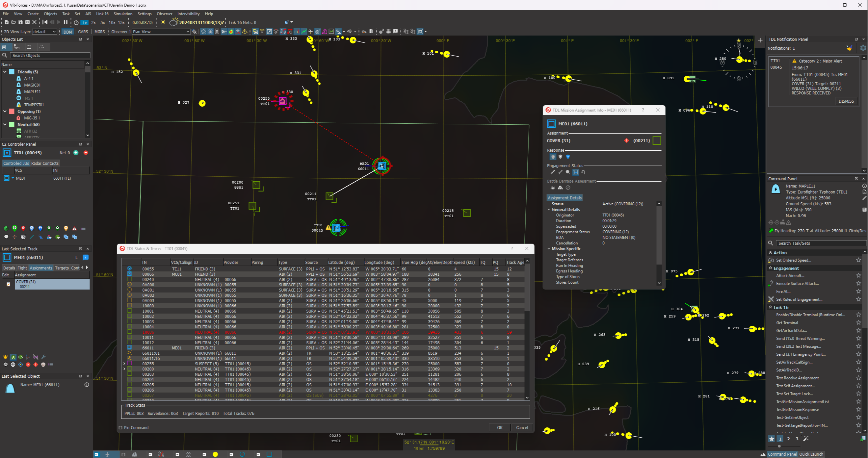Screen dimensions: 868x458
Task: Click the grid display toolbar icon
Action: 388,31
